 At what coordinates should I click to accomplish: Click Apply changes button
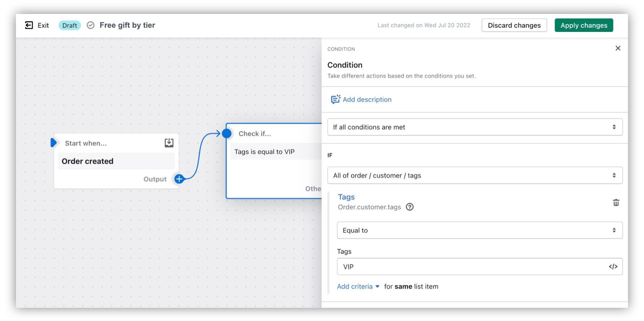pyautogui.click(x=583, y=25)
